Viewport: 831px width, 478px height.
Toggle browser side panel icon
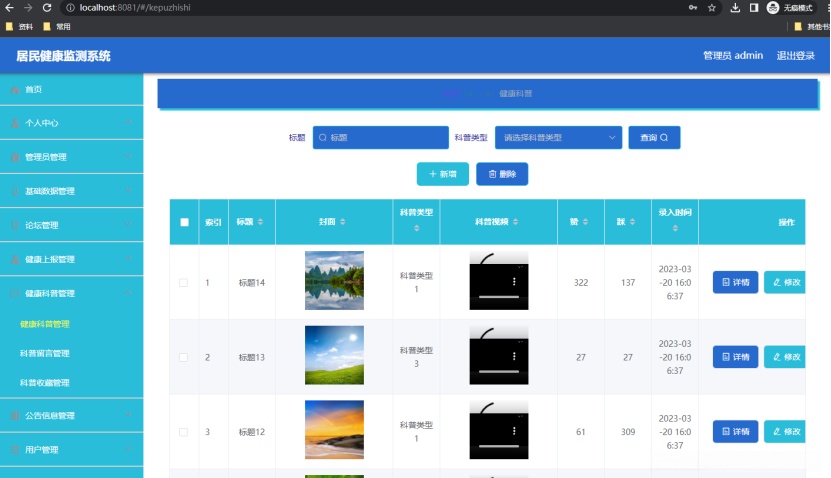(x=754, y=7)
